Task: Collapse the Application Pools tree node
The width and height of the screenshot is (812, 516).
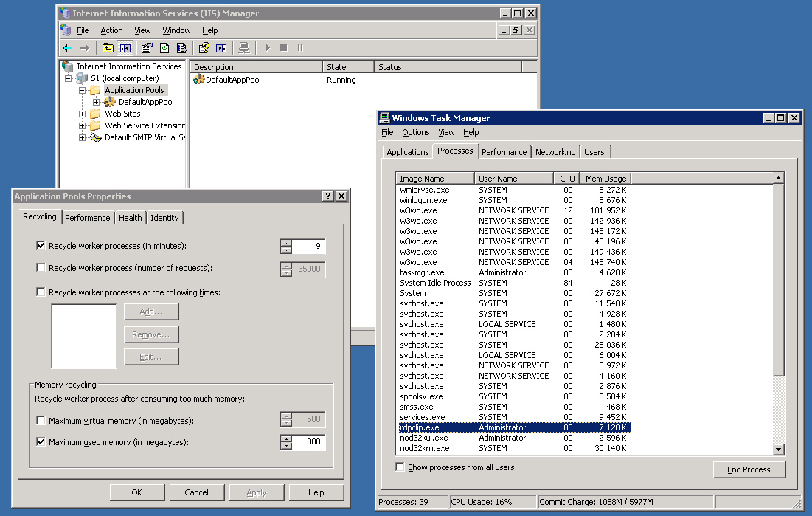Action: [x=82, y=90]
